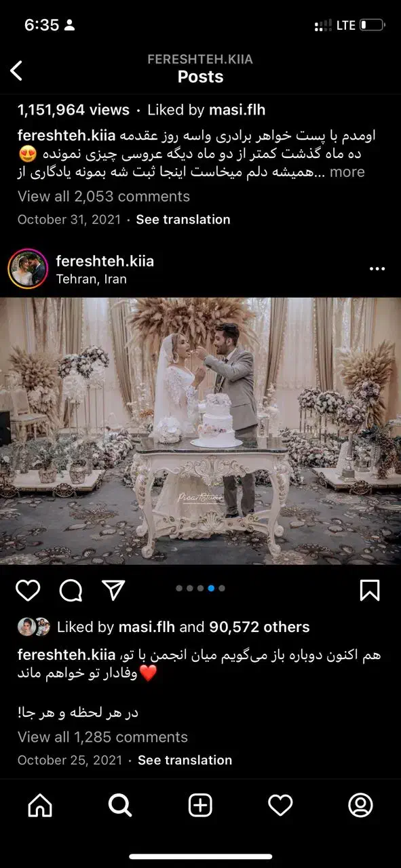Open fereshteh.kiia story from profile avatar
This screenshot has width=401, height=868.
pos(28,269)
